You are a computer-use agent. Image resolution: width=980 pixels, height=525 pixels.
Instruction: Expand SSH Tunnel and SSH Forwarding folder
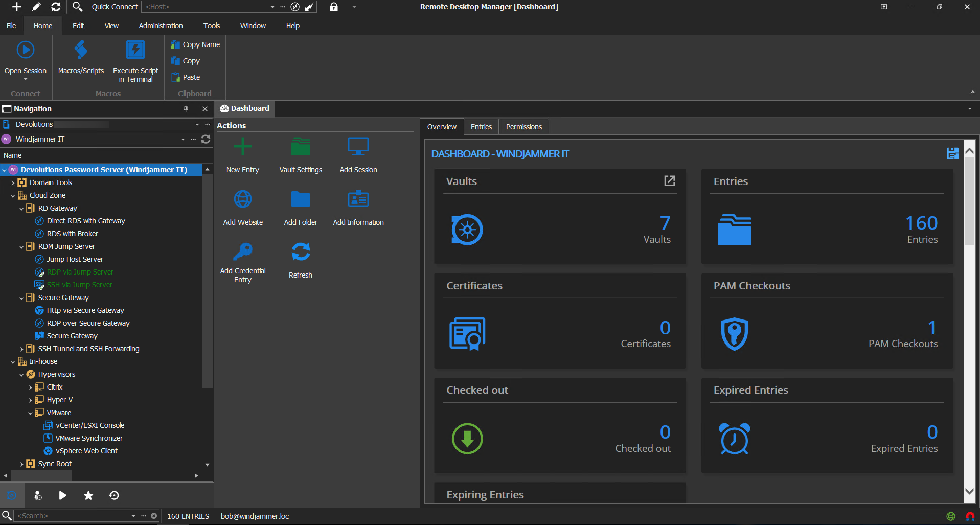point(21,349)
